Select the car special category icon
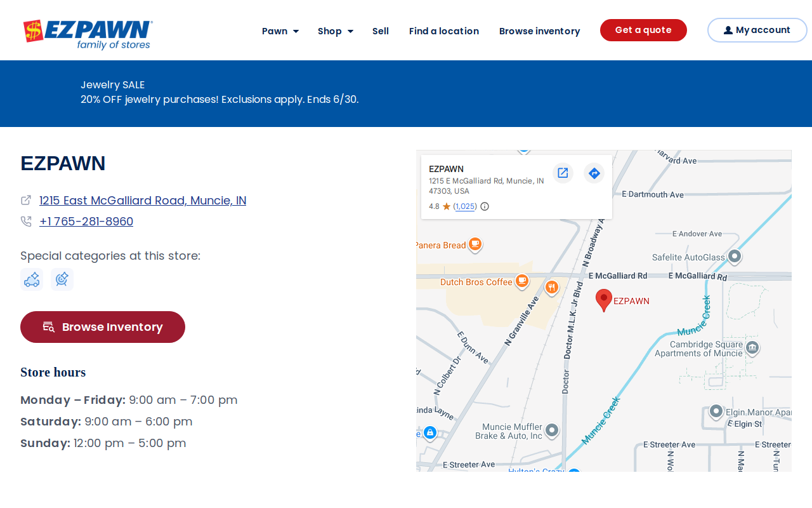Screen dimensions: 812x508 click(x=32, y=279)
